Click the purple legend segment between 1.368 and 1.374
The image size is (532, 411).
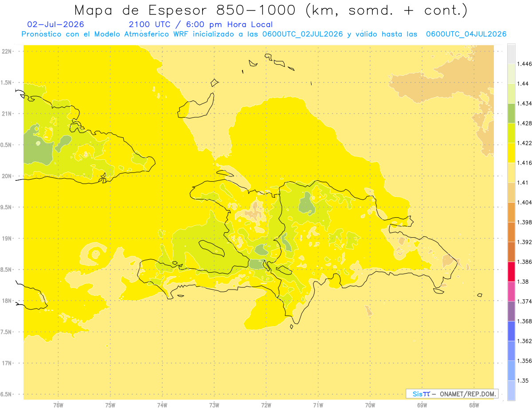pos(511,311)
